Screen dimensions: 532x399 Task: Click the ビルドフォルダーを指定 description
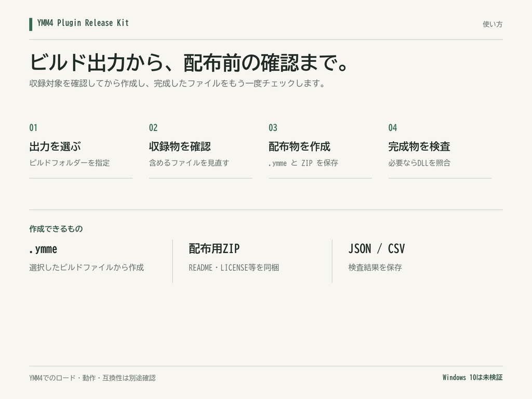(70, 163)
